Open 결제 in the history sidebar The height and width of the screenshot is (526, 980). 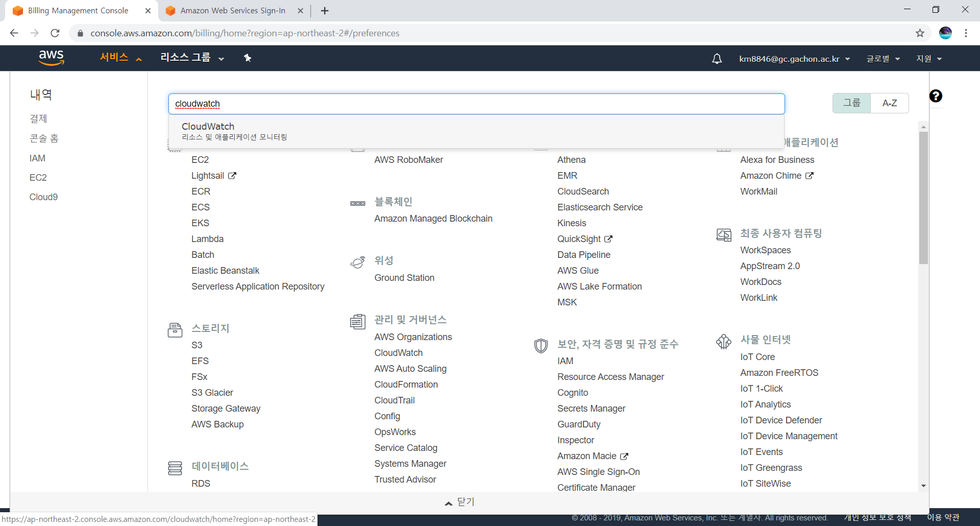click(38, 118)
